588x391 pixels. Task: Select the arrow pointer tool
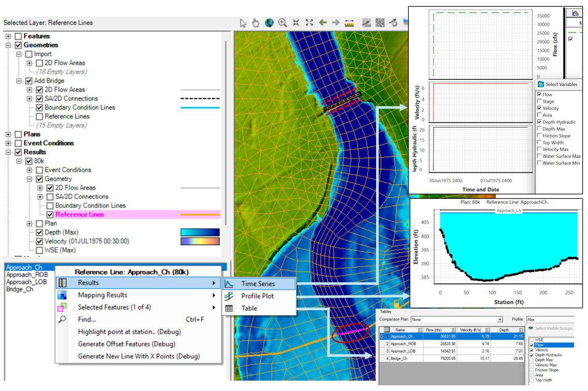[243, 23]
